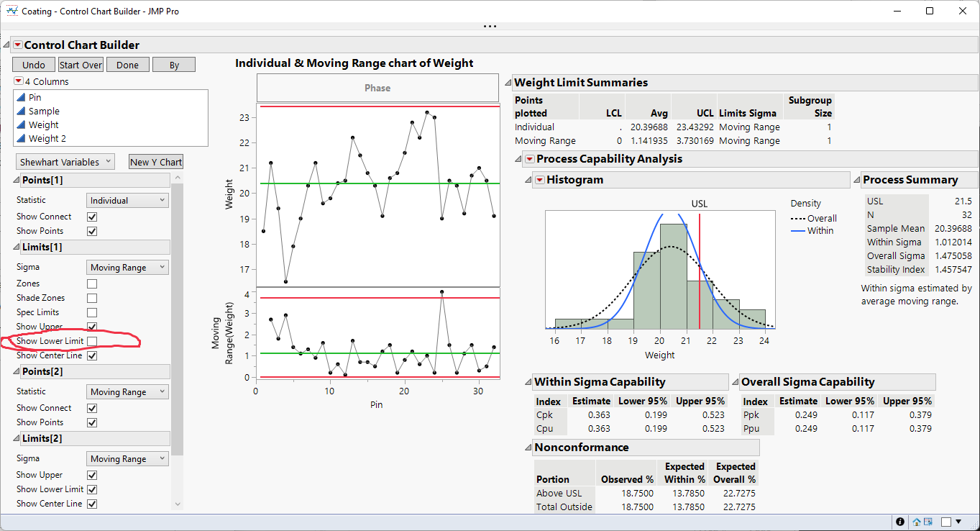Uncheck Show Connect under Points[1]

92,217
